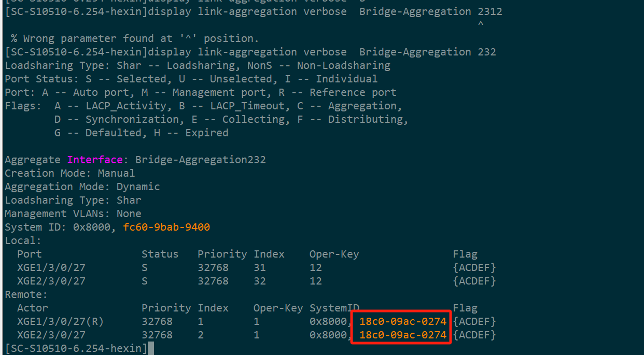
Task: Click Remote actor XGE1/3/0/27(R)
Action: pyautogui.click(x=60, y=321)
